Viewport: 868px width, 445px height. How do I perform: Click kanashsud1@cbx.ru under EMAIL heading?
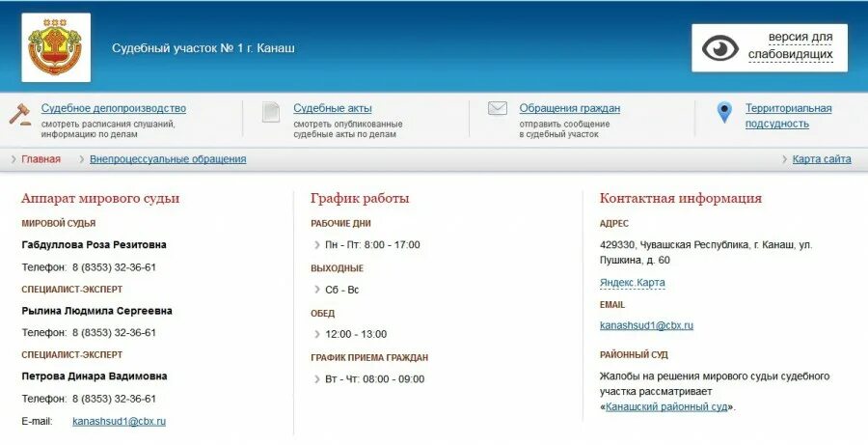click(646, 326)
